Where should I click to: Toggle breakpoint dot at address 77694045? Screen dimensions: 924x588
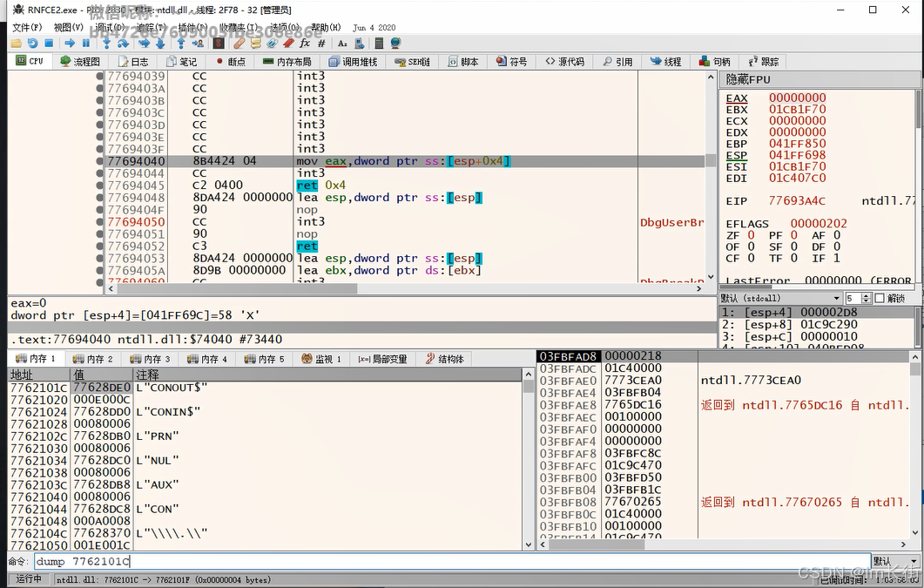click(x=99, y=185)
